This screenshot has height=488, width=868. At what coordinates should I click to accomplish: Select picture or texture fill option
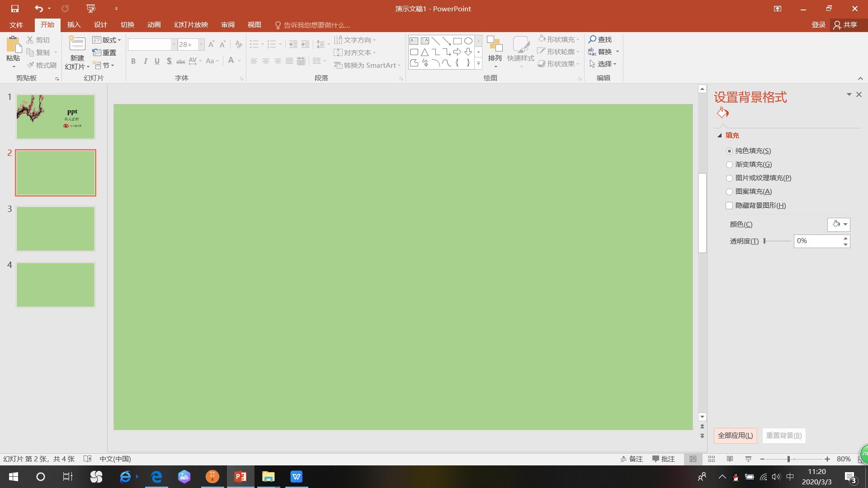coord(729,178)
